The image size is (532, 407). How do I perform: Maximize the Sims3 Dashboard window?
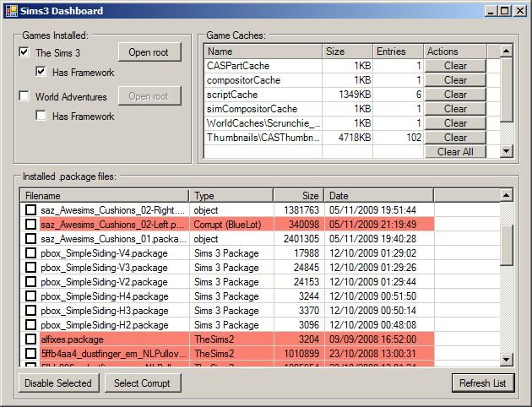pyautogui.click(x=504, y=11)
